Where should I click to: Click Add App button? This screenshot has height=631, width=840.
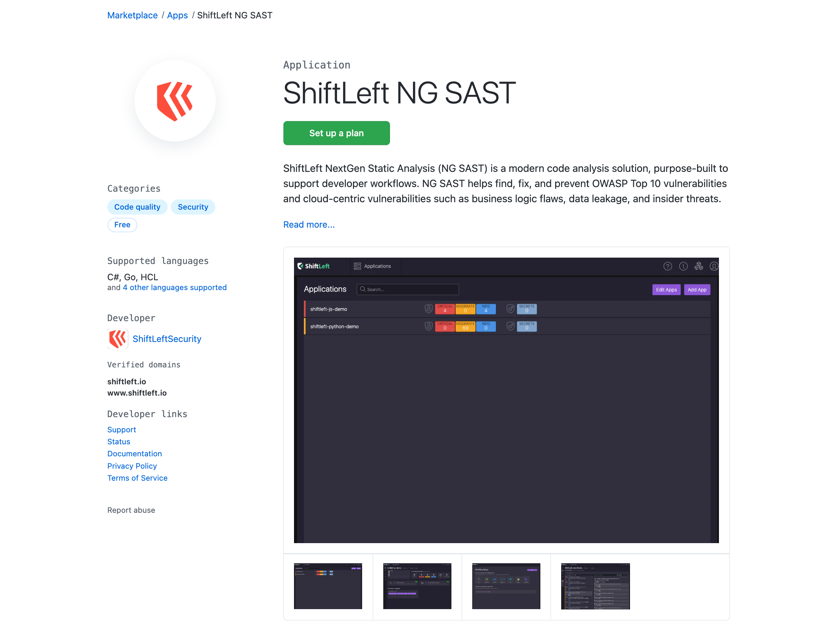(697, 290)
